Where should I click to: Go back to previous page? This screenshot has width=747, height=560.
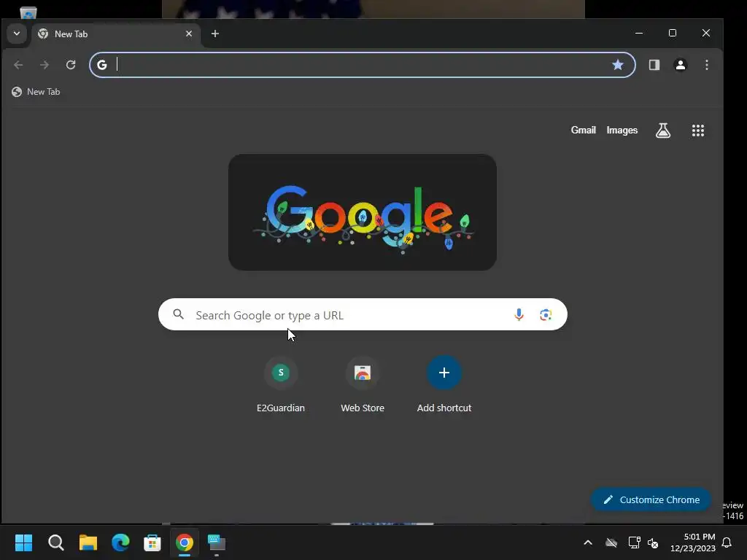pyautogui.click(x=18, y=65)
